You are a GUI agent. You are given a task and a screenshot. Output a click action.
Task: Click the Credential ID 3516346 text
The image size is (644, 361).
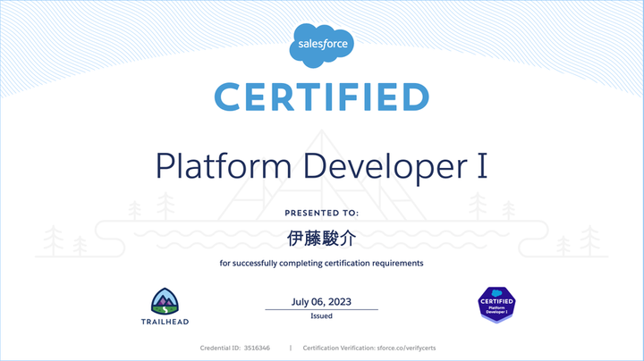(x=235, y=348)
